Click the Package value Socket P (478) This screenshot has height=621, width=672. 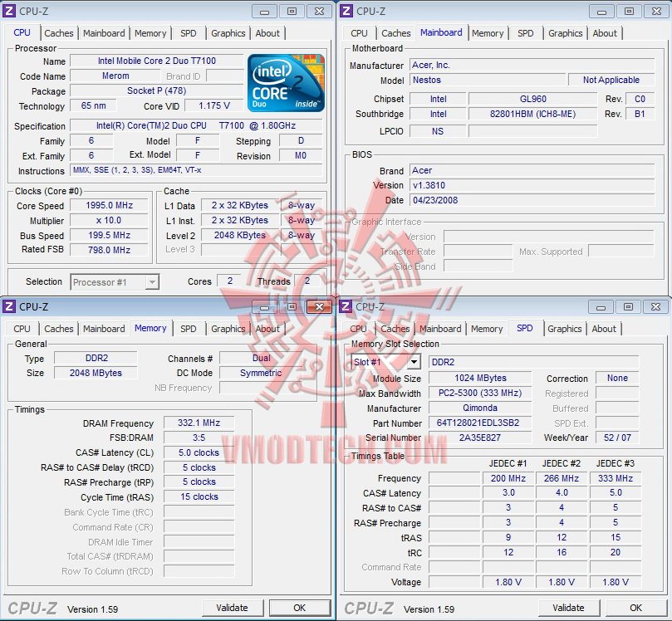(156, 90)
